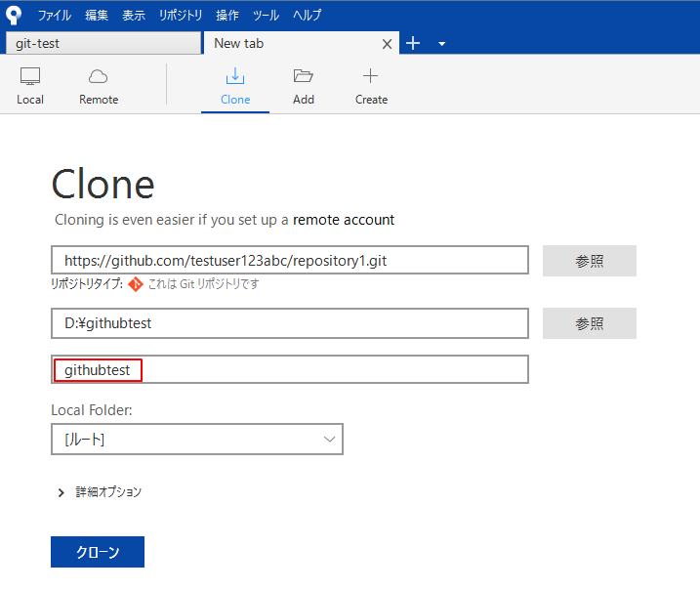700x590 pixels.
Task: Select the Add repository icon
Action: click(304, 86)
